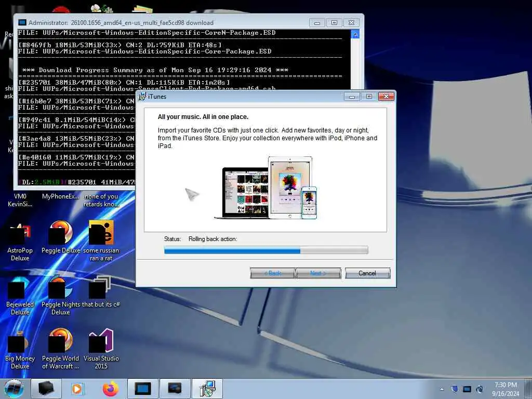The width and height of the screenshot is (532, 399).
Task: Click the blue shield tray icon
Action: (x=455, y=389)
